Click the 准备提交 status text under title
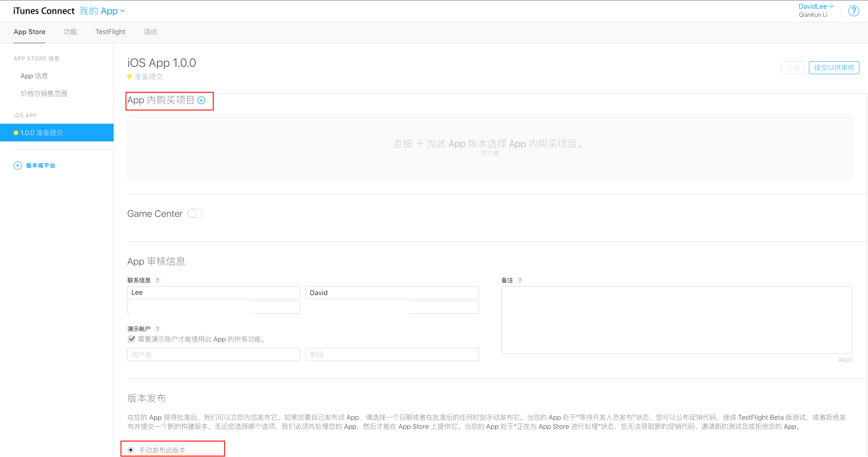The image size is (868, 457). (x=148, y=76)
